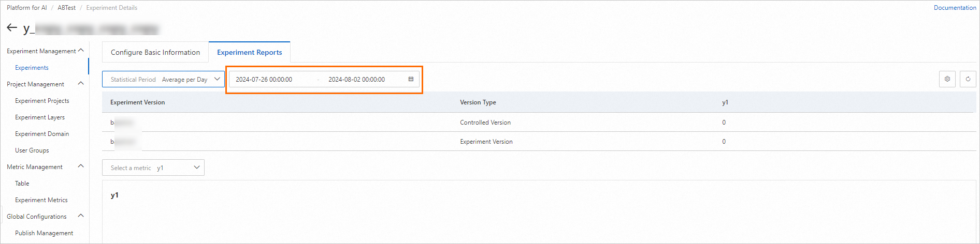
Task: Click the start date 2024-07-26 field
Action: [x=264, y=80]
